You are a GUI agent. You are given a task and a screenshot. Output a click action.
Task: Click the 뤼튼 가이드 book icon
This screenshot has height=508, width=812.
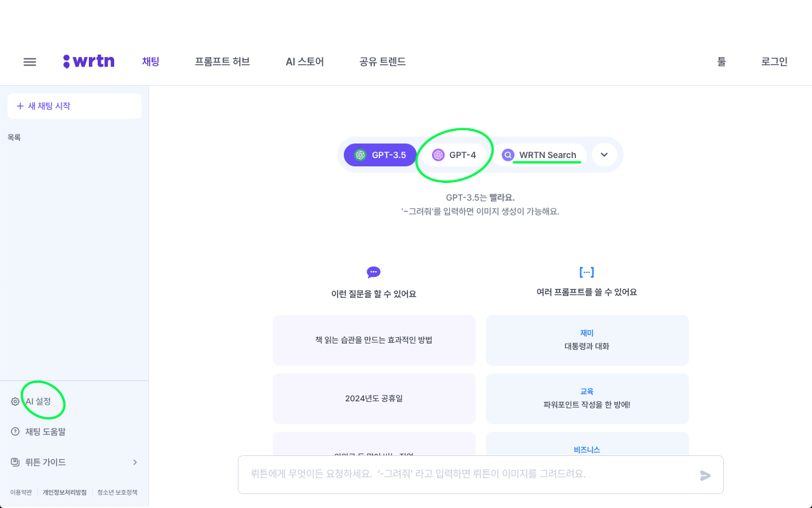15,462
